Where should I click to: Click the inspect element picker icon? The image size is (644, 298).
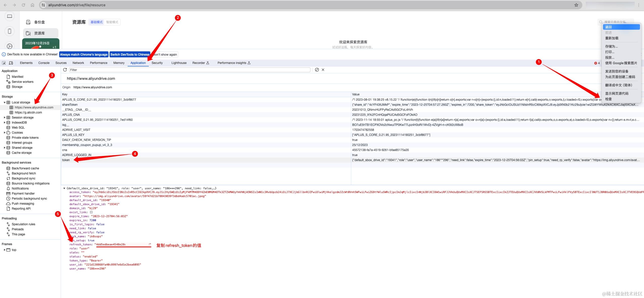click(x=4, y=63)
